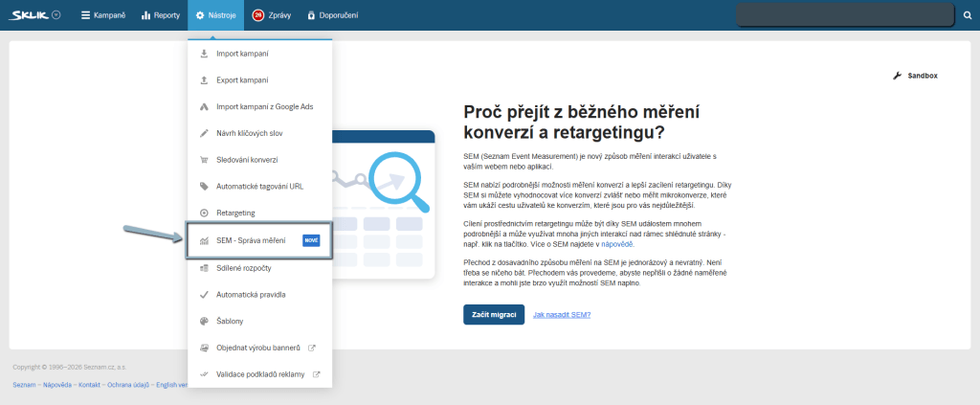Click the wrench icon next to Sandbox
The height and width of the screenshot is (405, 980).
[898, 76]
